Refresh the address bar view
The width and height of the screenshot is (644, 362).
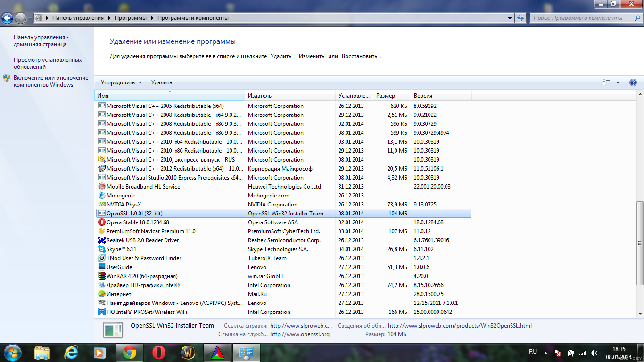(x=520, y=18)
